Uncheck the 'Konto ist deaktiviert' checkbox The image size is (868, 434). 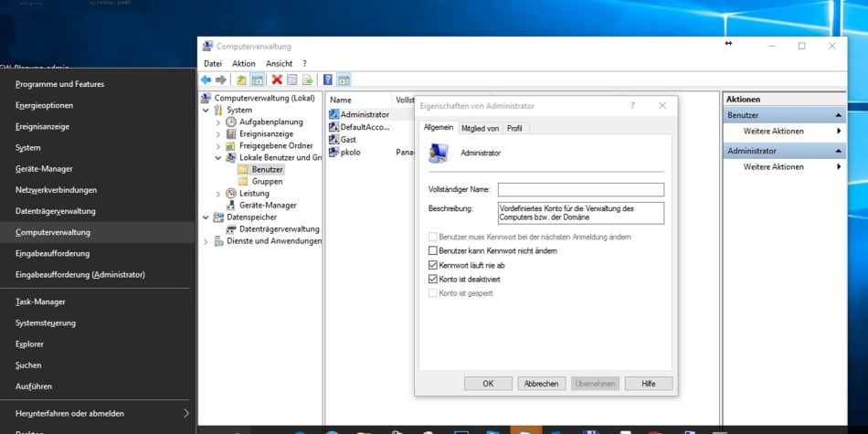pyautogui.click(x=433, y=279)
